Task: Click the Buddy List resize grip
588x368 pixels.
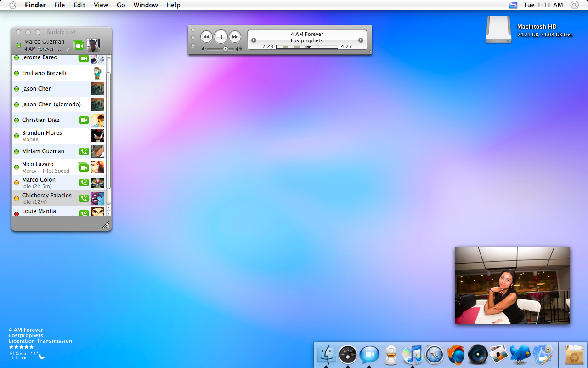Action: coord(106,225)
